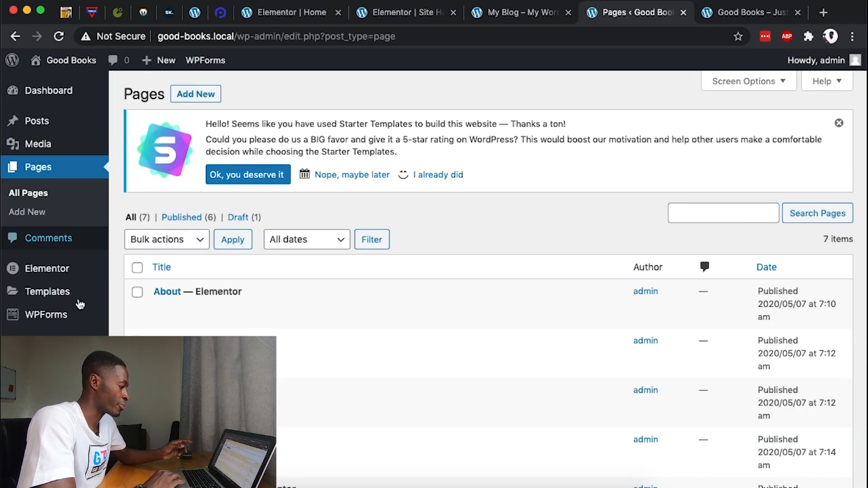Click the "7 items" count text
Viewport: 868px width, 488px height.
(x=838, y=239)
